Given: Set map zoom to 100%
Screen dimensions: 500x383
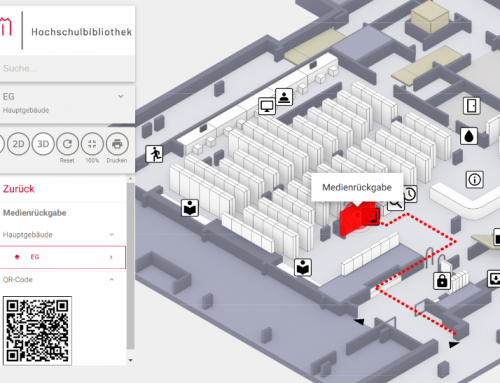Looking at the screenshot, I should click(x=92, y=144).
